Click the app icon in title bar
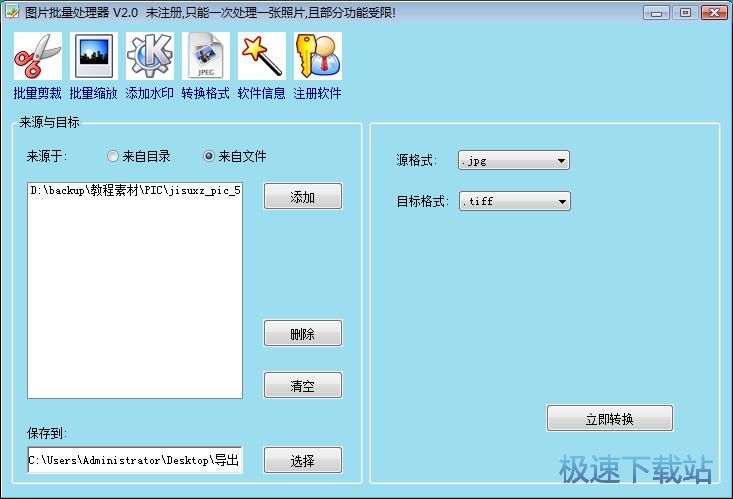This screenshot has height=499, width=733. click(12, 12)
